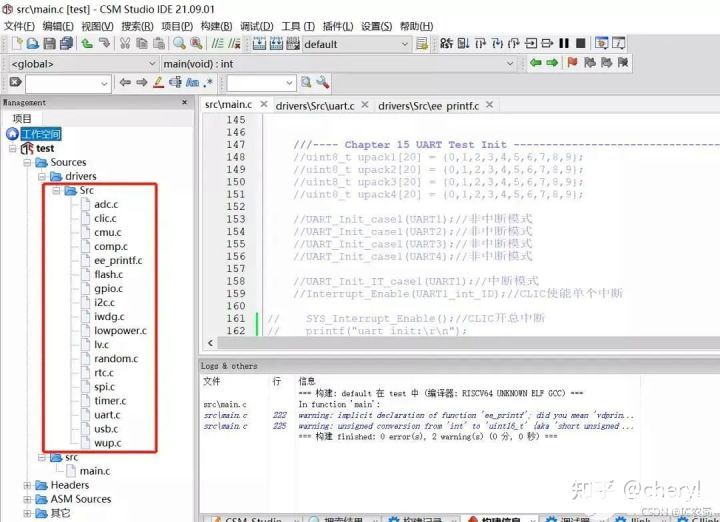Click the line 222 warning in build log
The image size is (720, 522).
coord(418,415)
